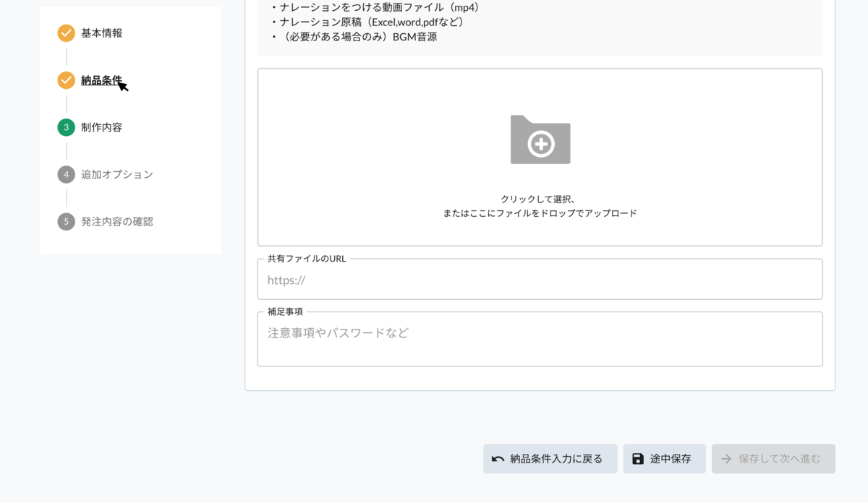
Task: Click the 補足事項 text area
Action: click(540, 340)
